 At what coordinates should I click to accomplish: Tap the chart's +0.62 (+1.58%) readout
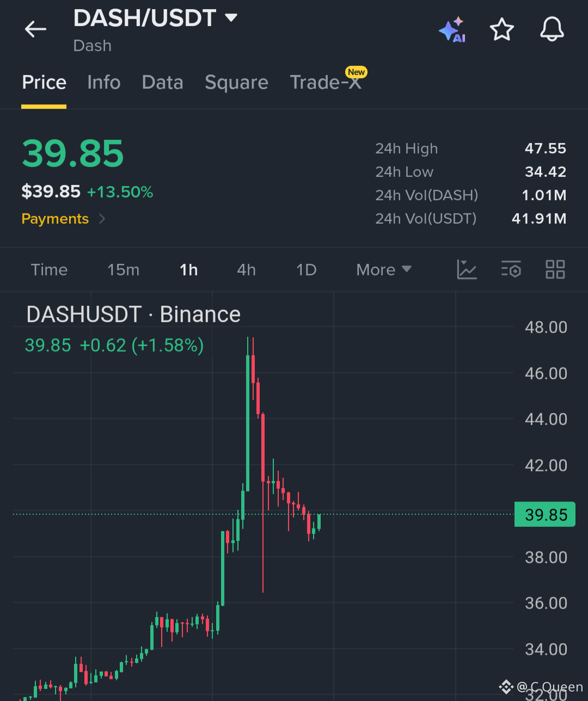[142, 345]
